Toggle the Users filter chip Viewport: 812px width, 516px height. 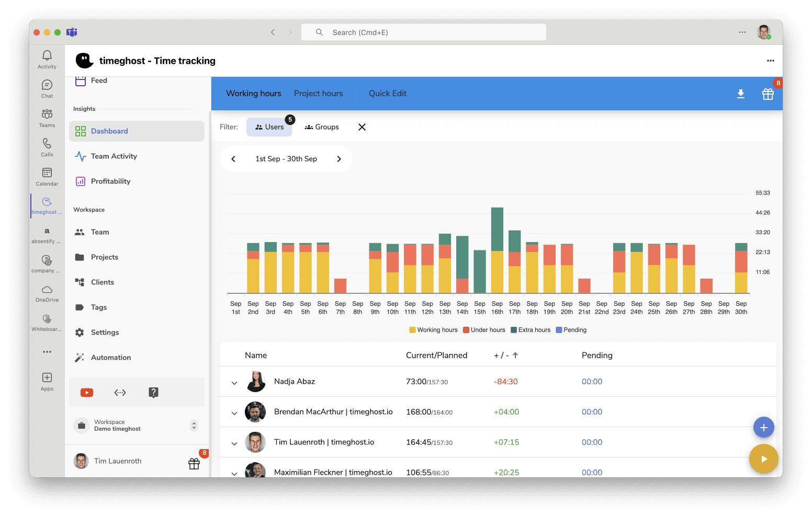pos(269,127)
